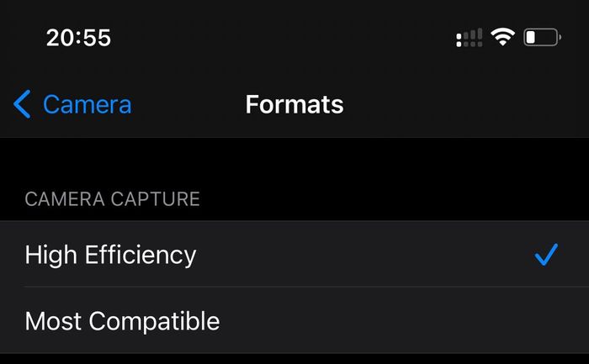Tap the blue back chevron arrow
Screen dimensions: 589x364
pos(22,104)
